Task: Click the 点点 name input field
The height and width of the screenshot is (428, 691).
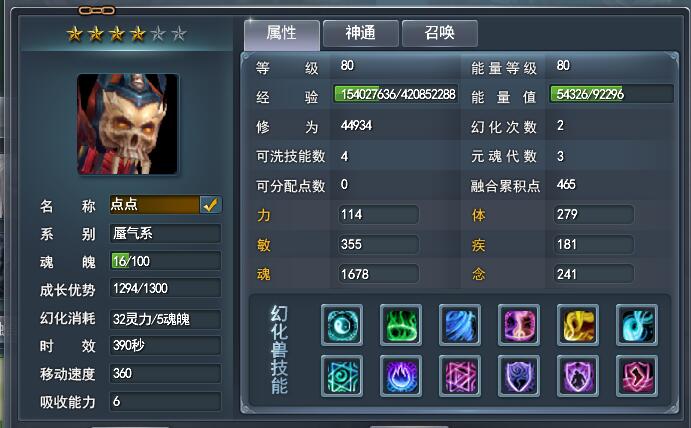Action: tap(154, 205)
